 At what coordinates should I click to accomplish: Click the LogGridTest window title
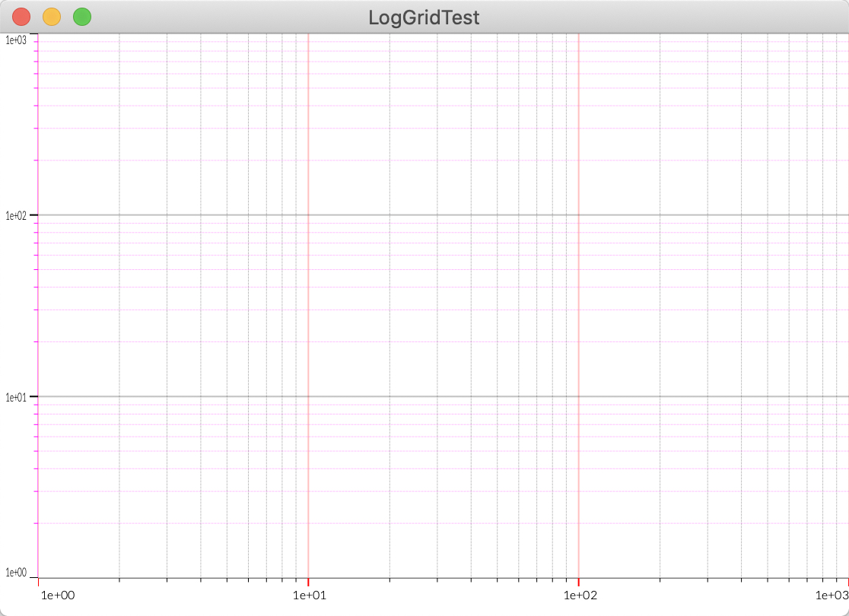coord(424,17)
